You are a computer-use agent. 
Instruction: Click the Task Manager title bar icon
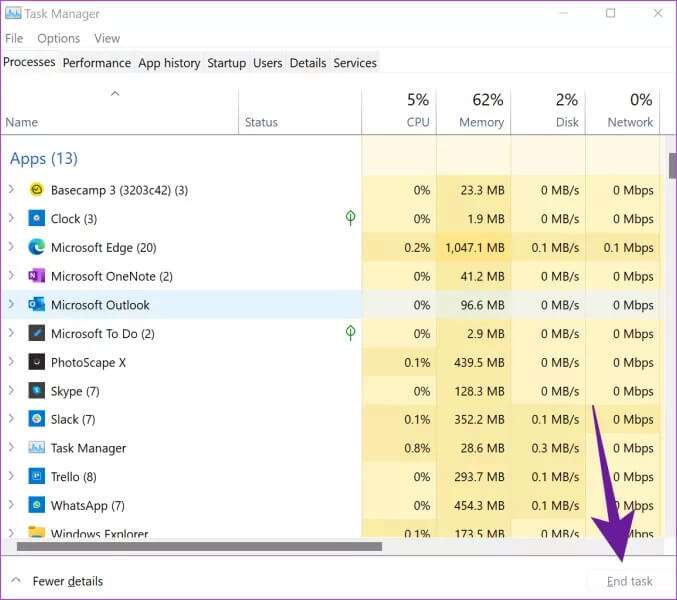coord(13,13)
